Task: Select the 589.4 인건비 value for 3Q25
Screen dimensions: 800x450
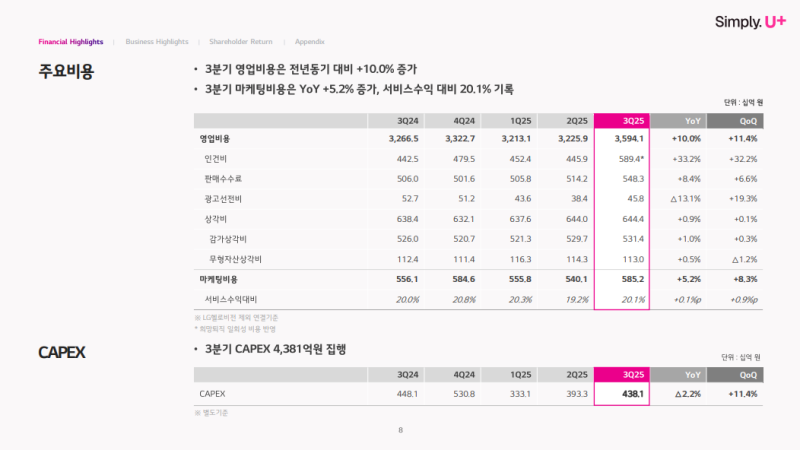Action: click(x=627, y=159)
